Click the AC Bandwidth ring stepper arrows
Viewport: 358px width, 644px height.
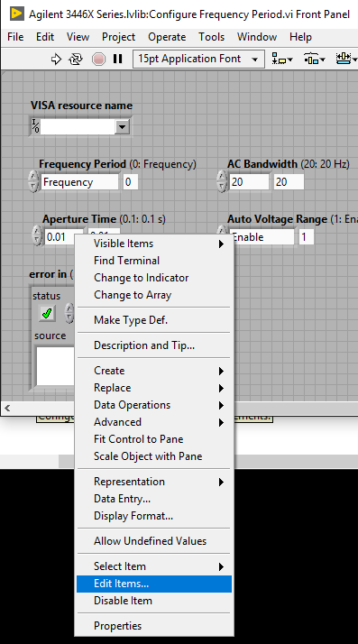[x=222, y=182]
